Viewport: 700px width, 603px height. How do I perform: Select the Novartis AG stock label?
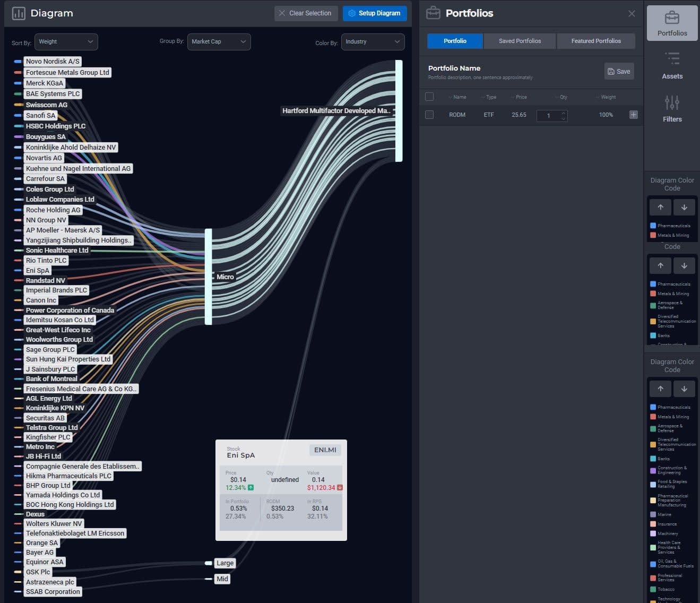pyautogui.click(x=44, y=158)
